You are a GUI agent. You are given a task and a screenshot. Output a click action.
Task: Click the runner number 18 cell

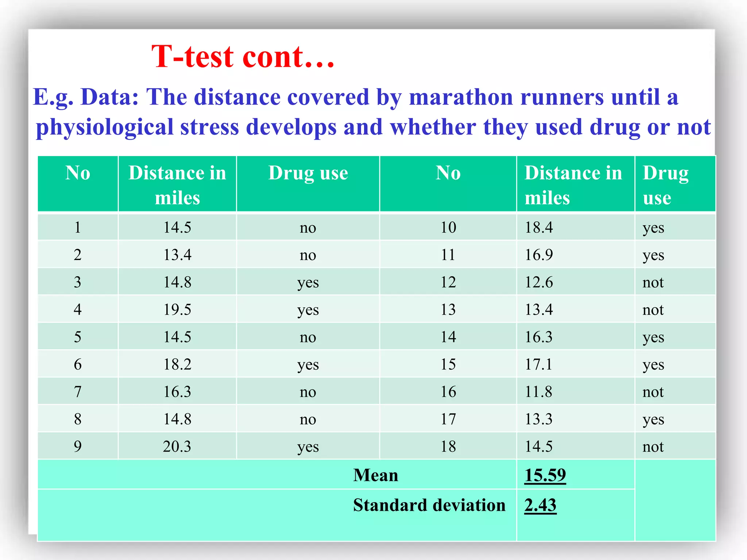click(448, 447)
